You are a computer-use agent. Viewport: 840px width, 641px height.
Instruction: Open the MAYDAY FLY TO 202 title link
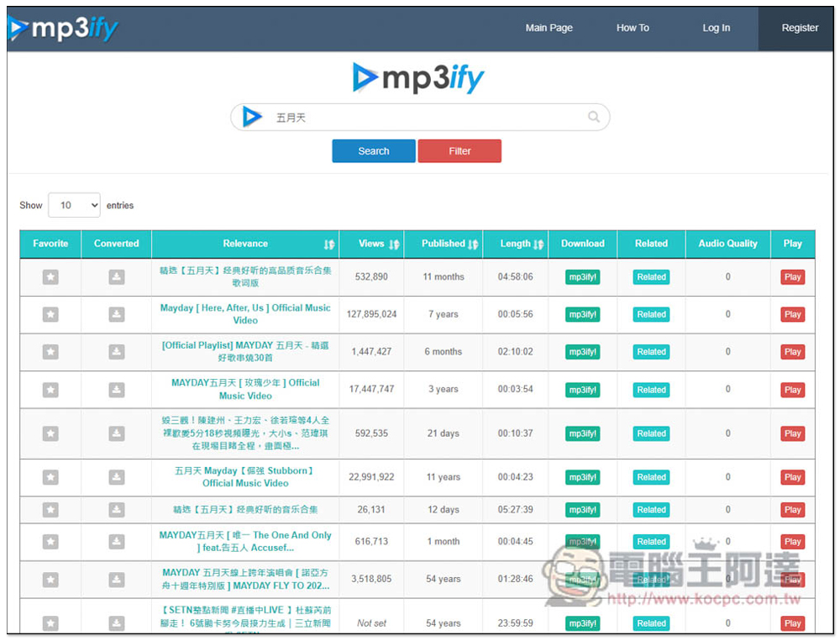point(245,580)
